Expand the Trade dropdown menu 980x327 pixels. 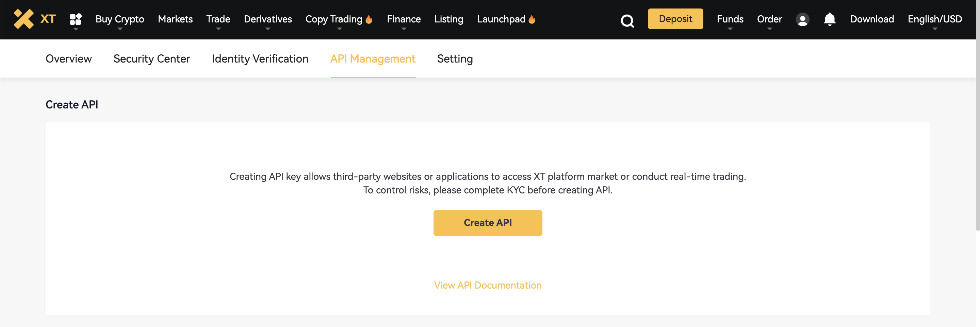[x=218, y=19]
